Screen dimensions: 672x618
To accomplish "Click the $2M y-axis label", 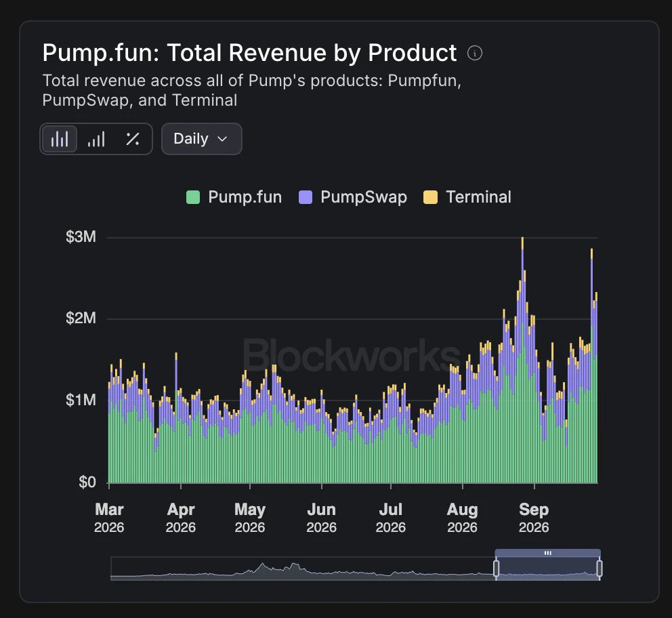I will point(81,318).
